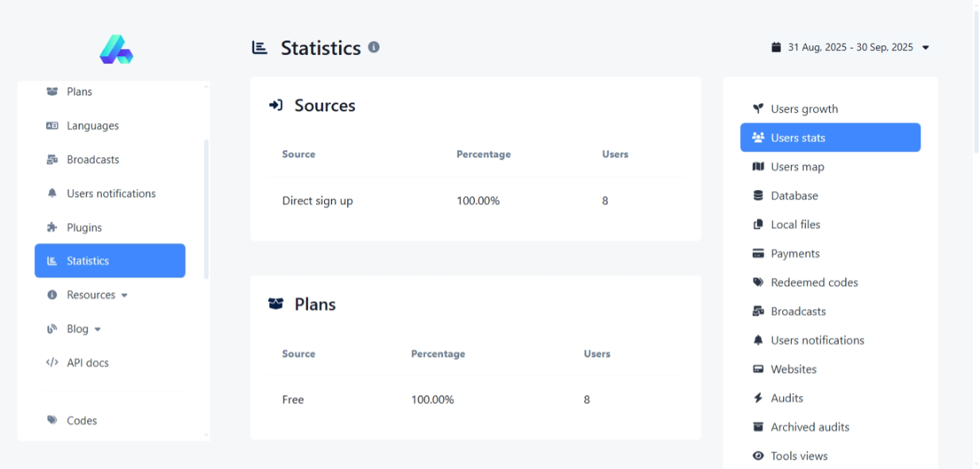Open the date range picker dropdown
Viewport: 980px width, 469px height.
click(x=850, y=48)
